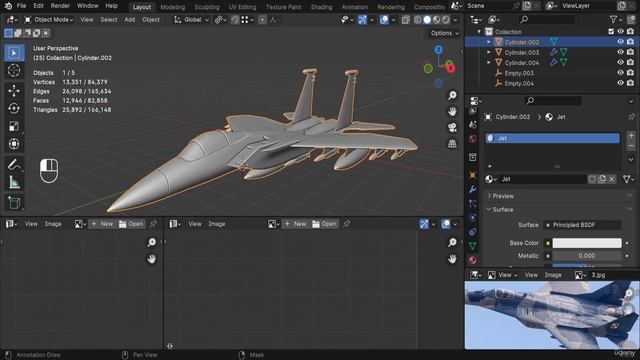Click the red X axis on navigation gizmo
Screen dimensions: 640x360
tap(451, 69)
